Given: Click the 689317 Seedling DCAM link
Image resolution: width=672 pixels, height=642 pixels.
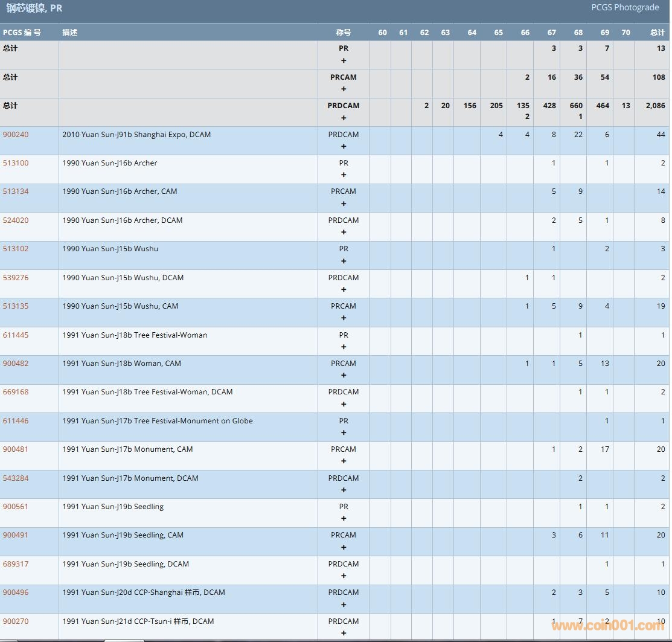Looking at the screenshot, I should tap(16, 564).
